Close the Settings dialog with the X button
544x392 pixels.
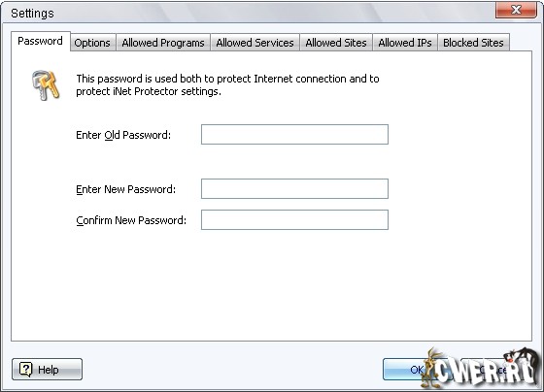pyautogui.click(x=516, y=10)
